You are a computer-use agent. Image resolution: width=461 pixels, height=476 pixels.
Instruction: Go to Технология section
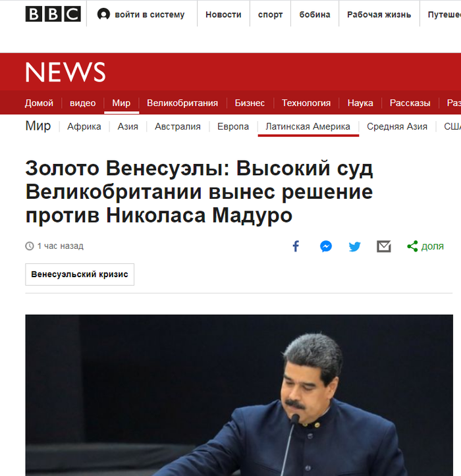point(306,103)
